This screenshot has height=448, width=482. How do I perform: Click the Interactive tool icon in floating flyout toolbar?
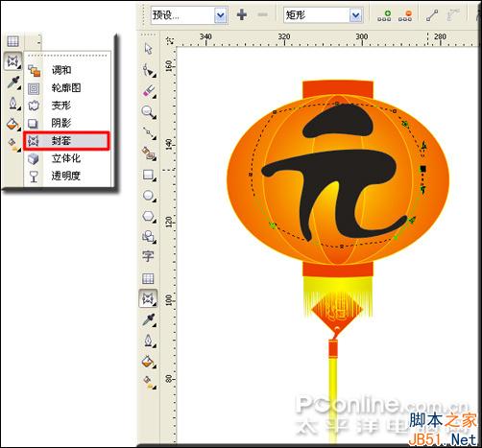(x=13, y=61)
